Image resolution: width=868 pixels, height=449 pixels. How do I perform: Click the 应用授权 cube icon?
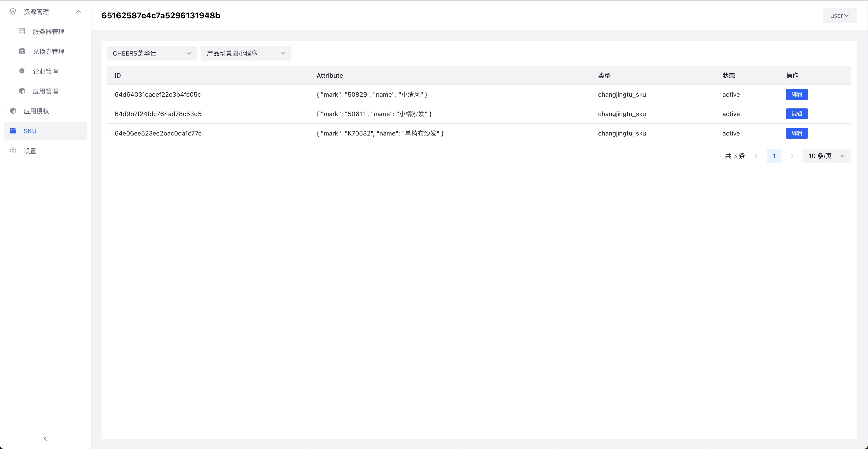[x=13, y=111]
